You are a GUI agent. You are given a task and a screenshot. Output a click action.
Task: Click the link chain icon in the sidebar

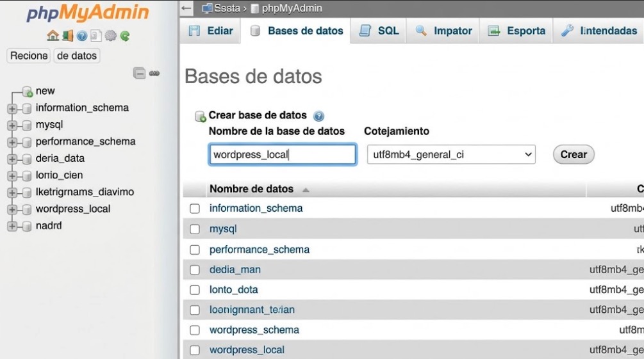click(x=154, y=74)
